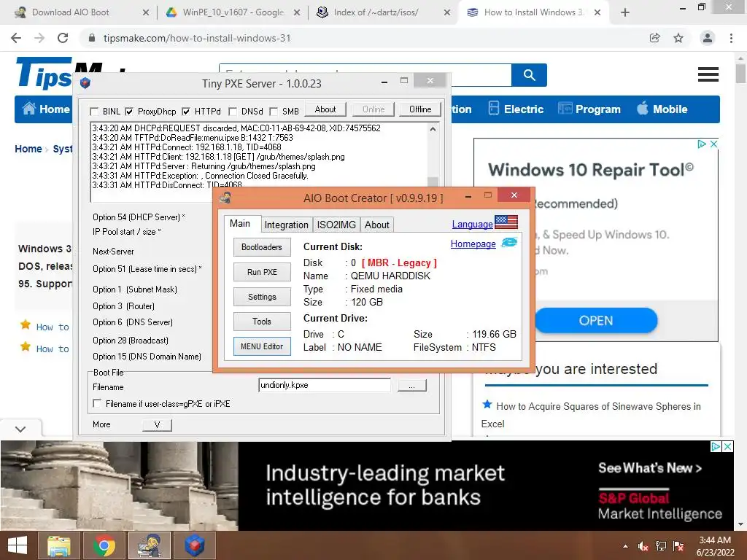The height and width of the screenshot is (560, 747).
Task: Switch to the Integration tab
Action: (286, 225)
